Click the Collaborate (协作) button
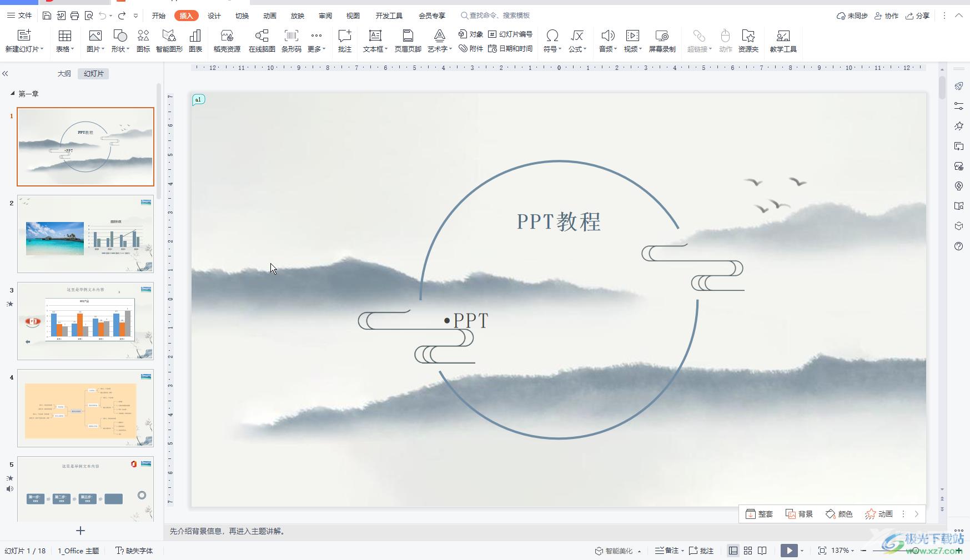 [886, 16]
